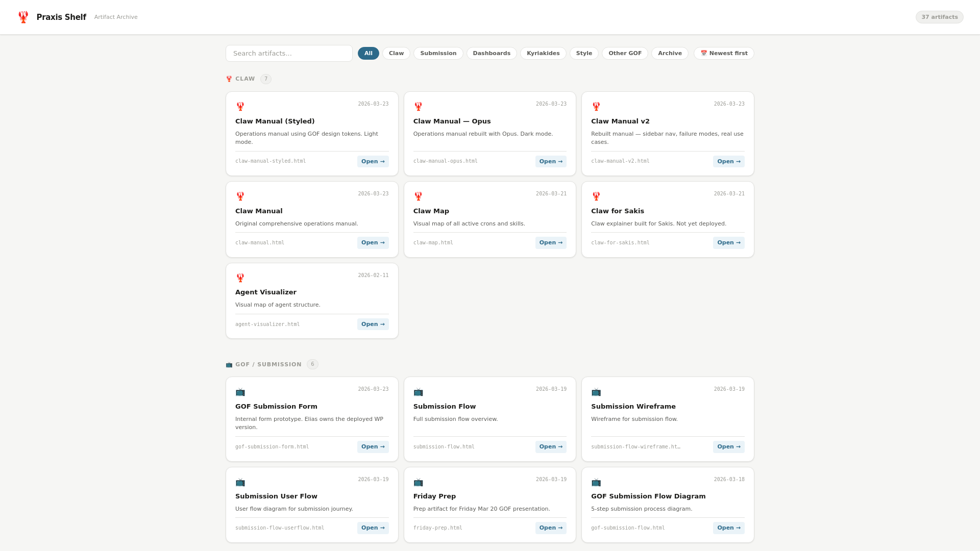Click the TV icon beside GOF / SUBMISSION heading

point(229,365)
